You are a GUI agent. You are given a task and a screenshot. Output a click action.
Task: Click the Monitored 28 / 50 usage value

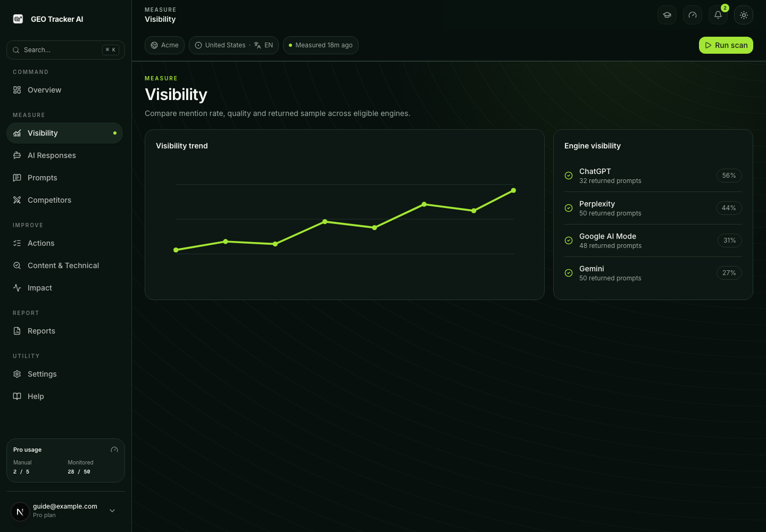79,472
